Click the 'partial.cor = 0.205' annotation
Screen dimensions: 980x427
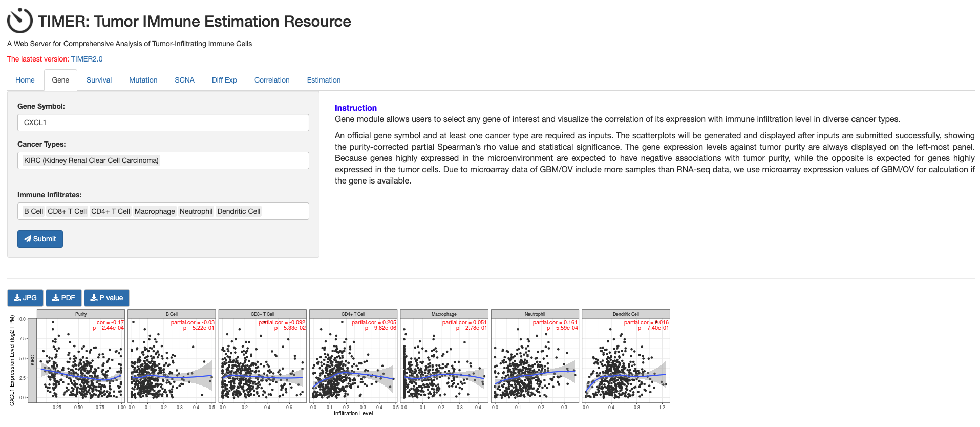[x=374, y=323]
